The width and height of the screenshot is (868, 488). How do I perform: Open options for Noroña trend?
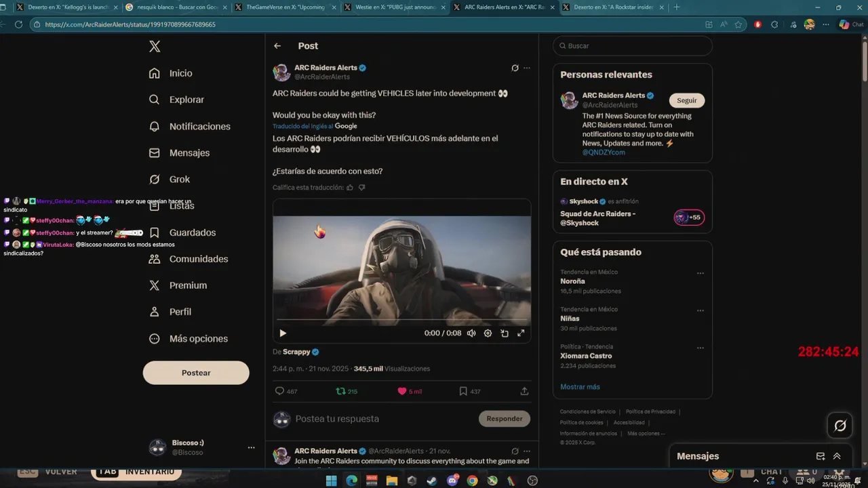tap(701, 273)
